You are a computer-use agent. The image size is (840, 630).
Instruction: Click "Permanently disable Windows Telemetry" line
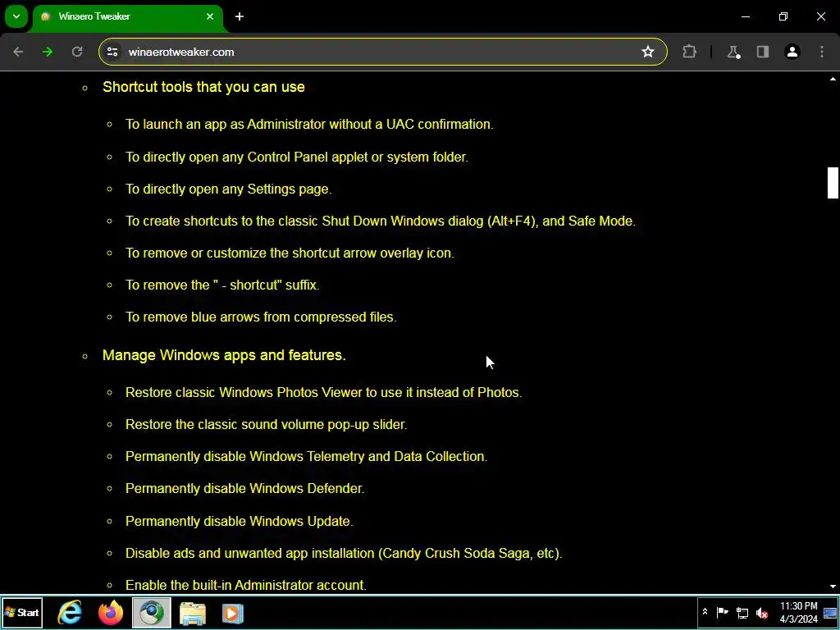[x=307, y=456]
